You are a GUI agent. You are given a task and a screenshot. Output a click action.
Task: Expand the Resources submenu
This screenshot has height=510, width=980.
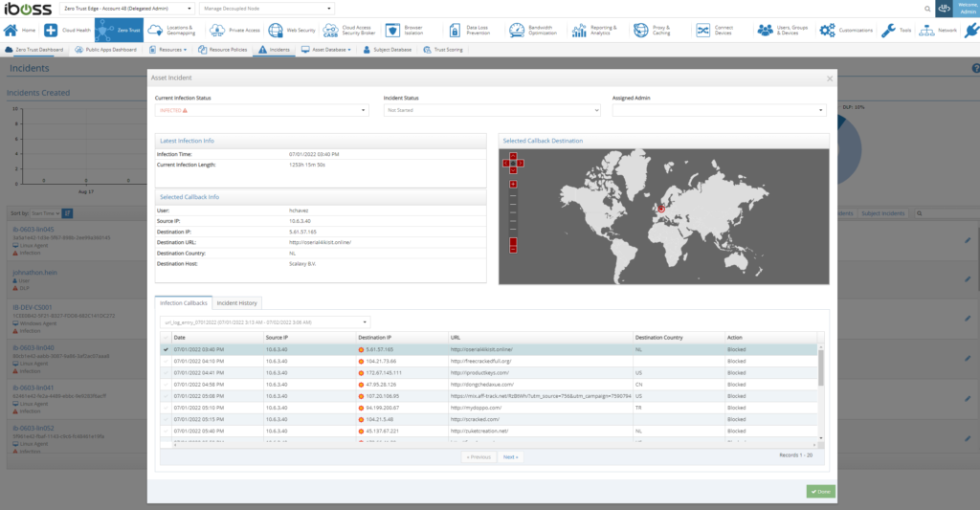click(x=167, y=50)
